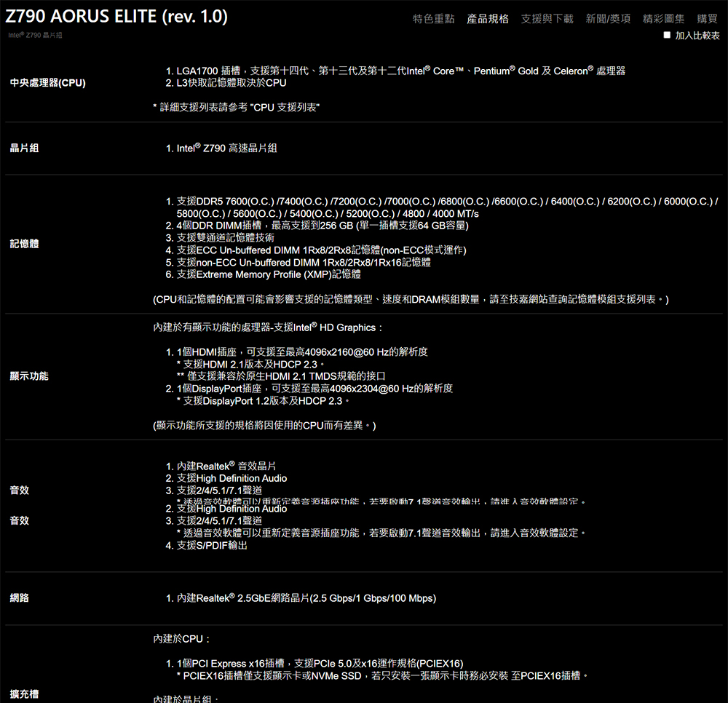
Task: Select the 網路 row label
Action: coord(20,598)
